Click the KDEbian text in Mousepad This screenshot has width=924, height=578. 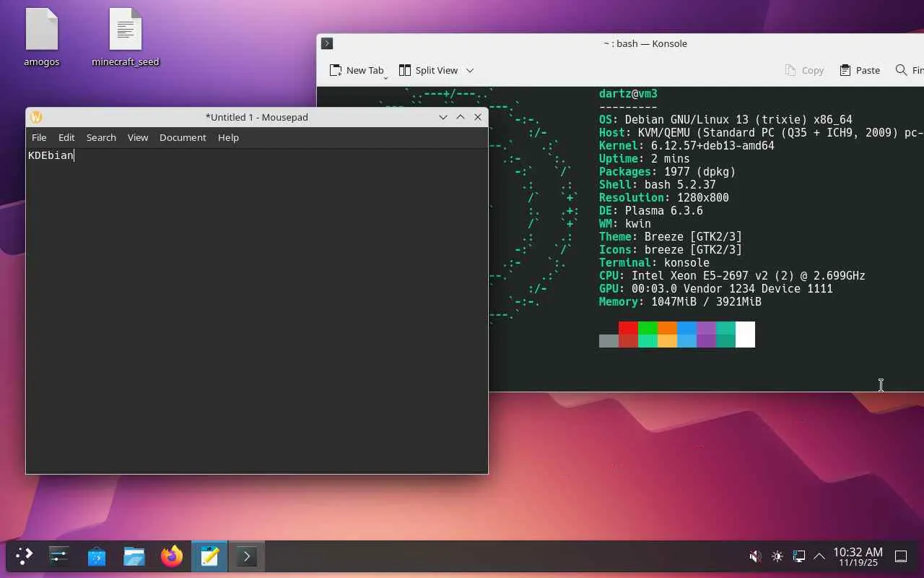pyautogui.click(x=51, y=155)
